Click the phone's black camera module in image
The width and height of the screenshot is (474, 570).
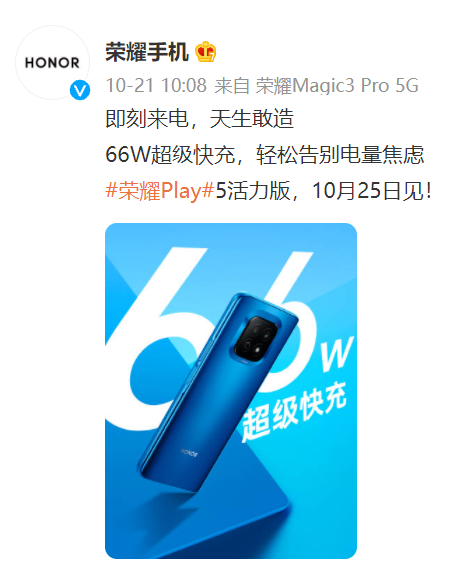256,339
